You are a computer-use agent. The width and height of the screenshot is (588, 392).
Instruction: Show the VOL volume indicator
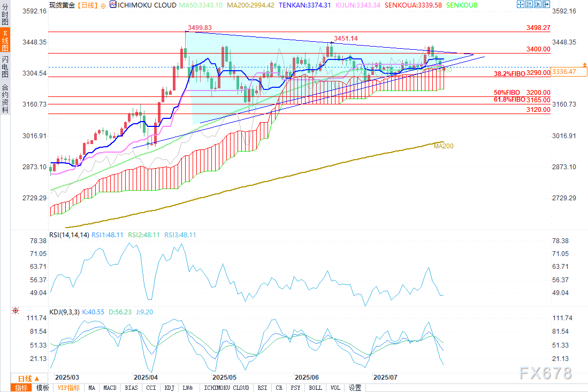click(x=335, y=388)
